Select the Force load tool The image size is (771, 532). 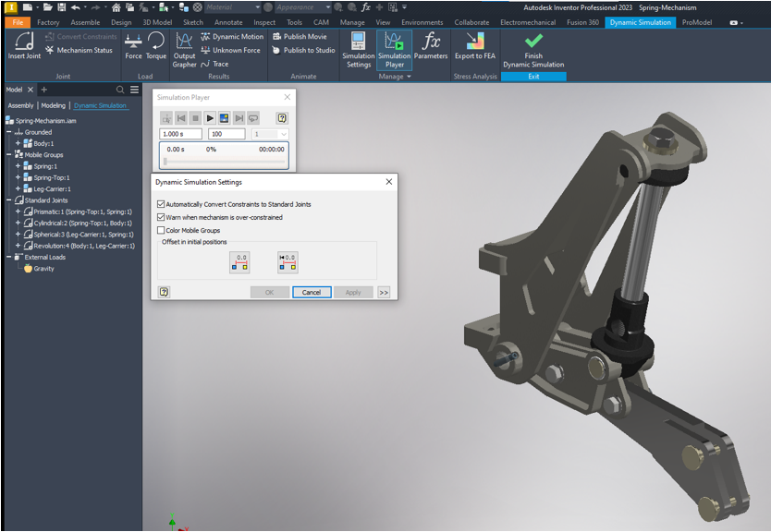tap(133, 45)
